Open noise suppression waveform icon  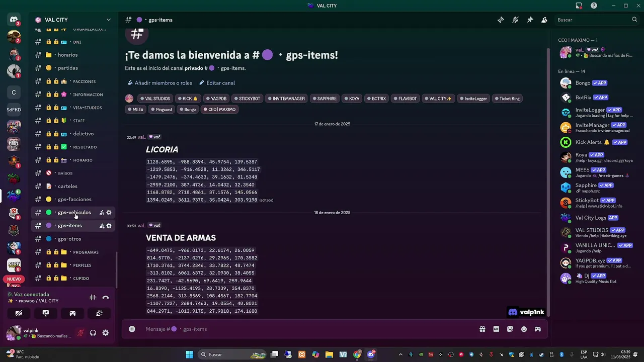[x=93, y=297]
